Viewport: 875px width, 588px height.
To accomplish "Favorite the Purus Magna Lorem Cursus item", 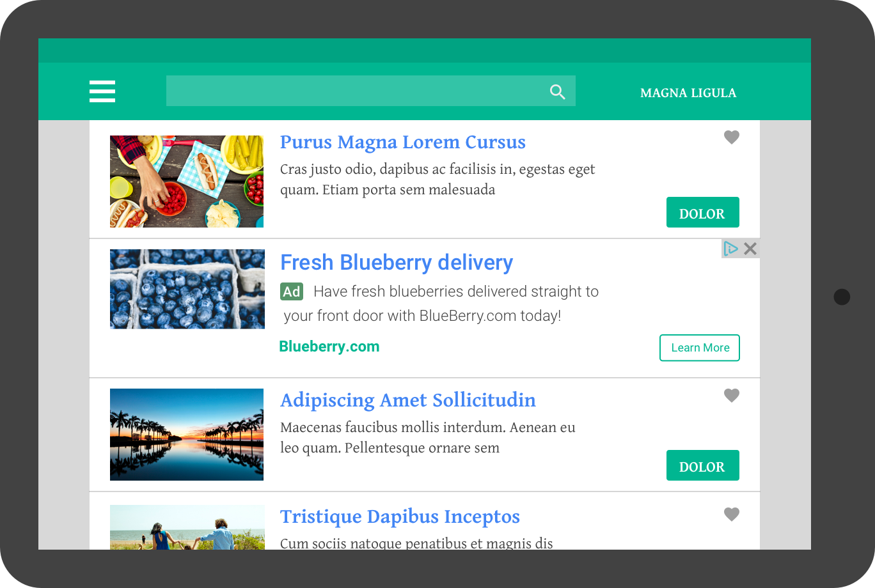I will click(x=732, y=137).
